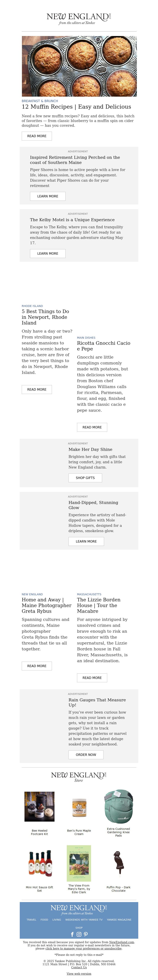Read more about 12 Muffin Recipes

pyautogui.click(x=37, y=136)
